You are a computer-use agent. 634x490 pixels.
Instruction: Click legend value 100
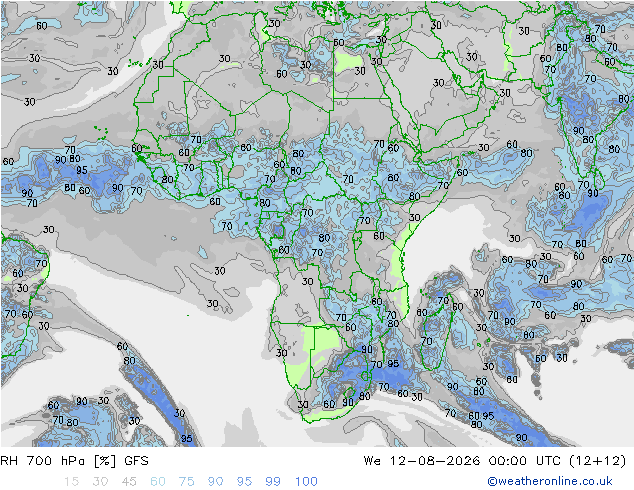point(306,482)
